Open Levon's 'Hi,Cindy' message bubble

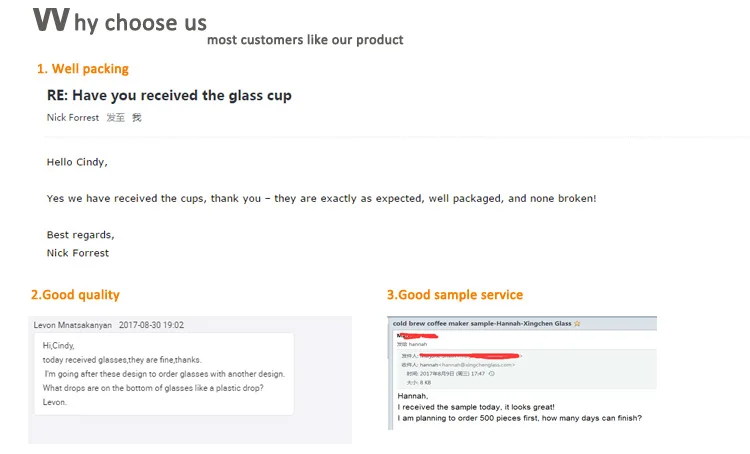161,374
